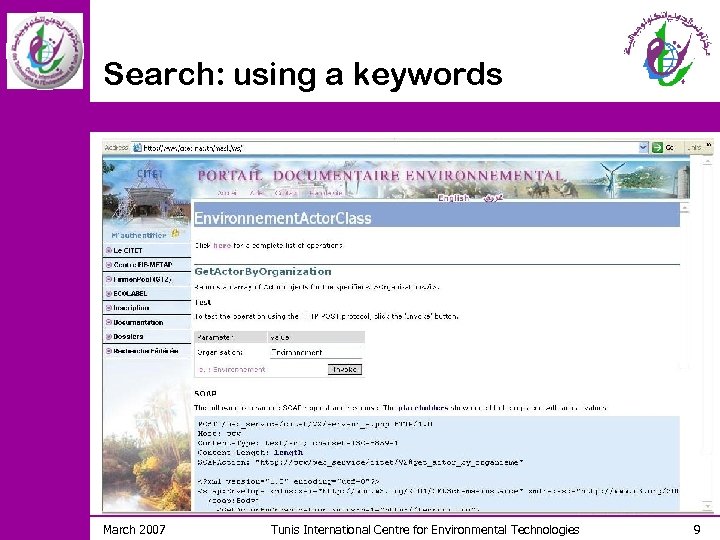The width and height of the screenshot is (720, 540).
Task: Click the page icon in the Address bar
Action: (137, 148)
